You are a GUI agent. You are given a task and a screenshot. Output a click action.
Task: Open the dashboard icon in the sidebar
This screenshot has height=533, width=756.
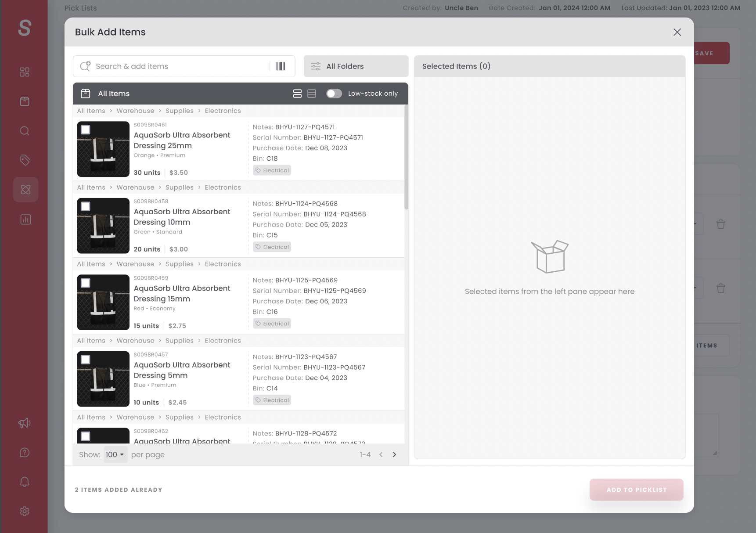pos(24,72)
